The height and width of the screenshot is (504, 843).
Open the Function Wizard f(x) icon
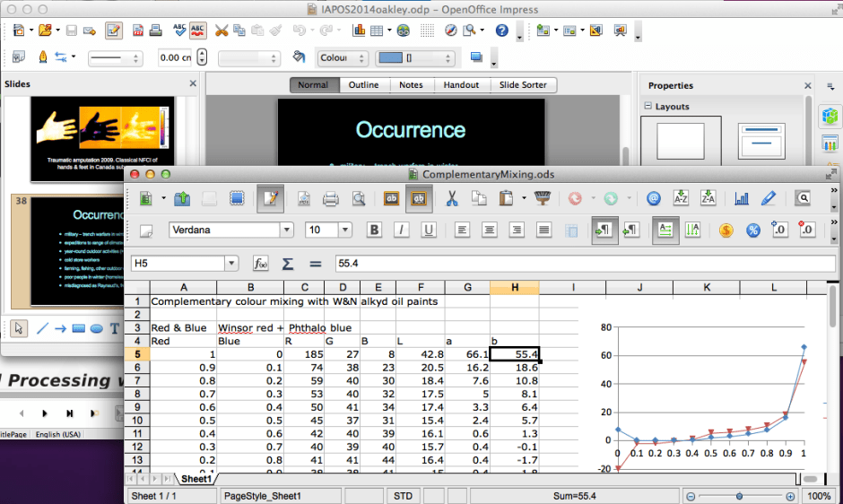point(260,263)
